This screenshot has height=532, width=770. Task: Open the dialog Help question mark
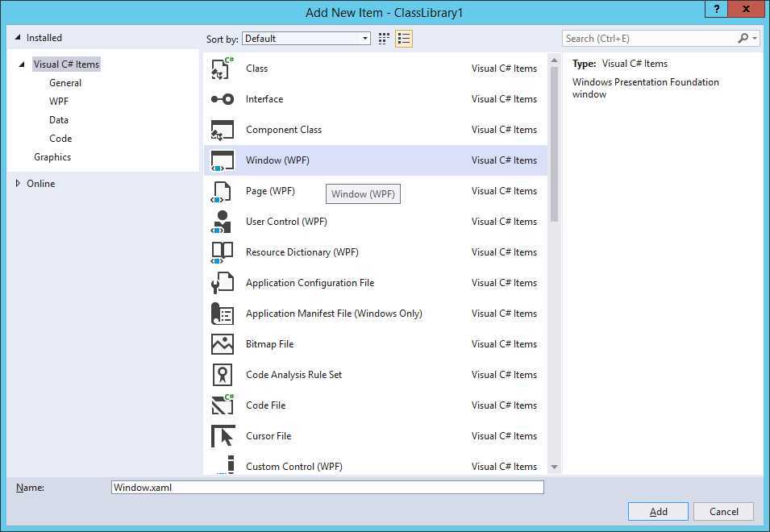[x=717, y=9]
